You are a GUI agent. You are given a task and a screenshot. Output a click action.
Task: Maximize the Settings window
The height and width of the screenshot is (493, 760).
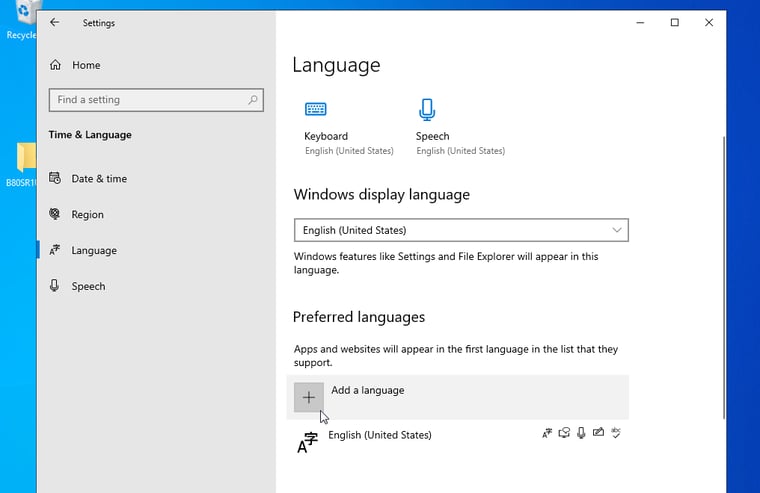point(675,22)
